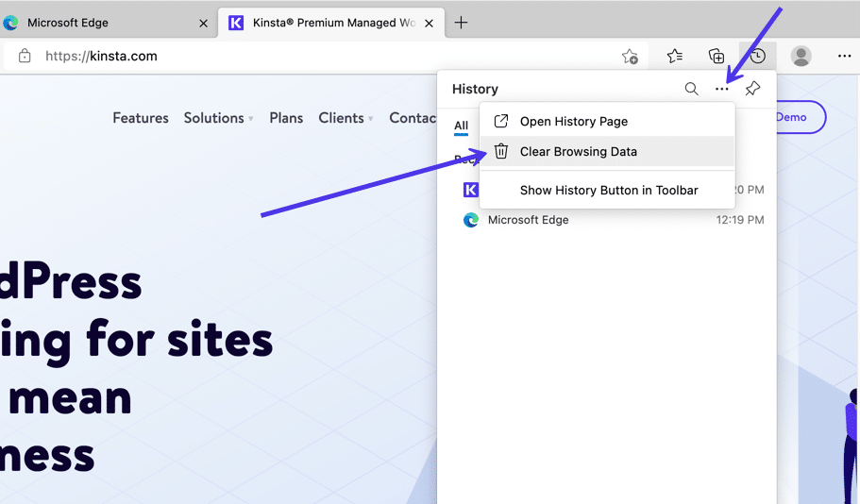This screenshot has width=860, height=504.
Task: Search history with magnifier icon
Action: 691,89
